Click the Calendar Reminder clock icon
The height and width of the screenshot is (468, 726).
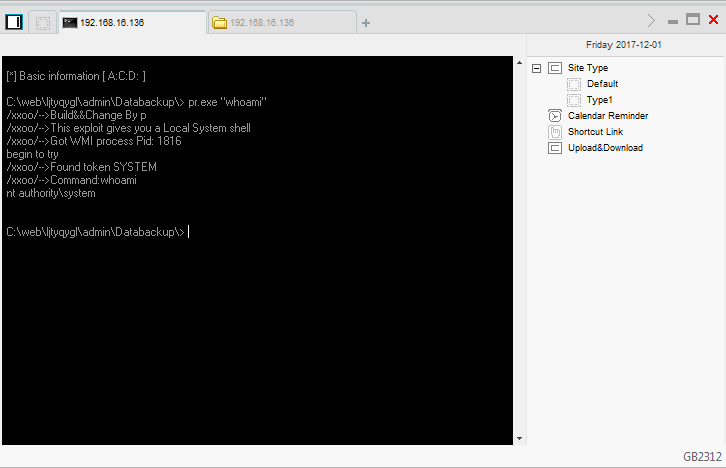click(x=555, y=116)
